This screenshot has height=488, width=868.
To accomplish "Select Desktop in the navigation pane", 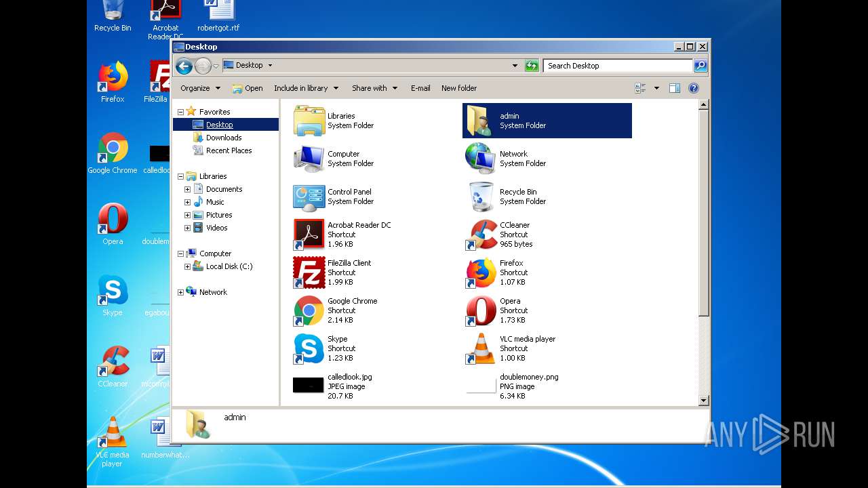I will [226, 125].
